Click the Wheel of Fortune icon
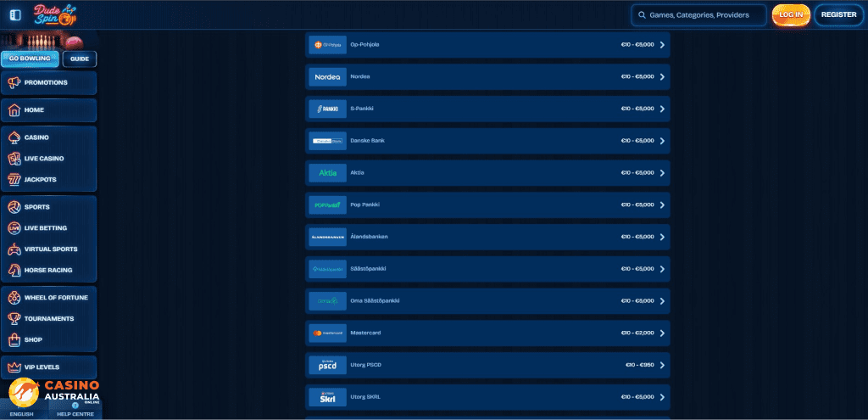The height and width of the screenshot is (420, 868). 14,298
